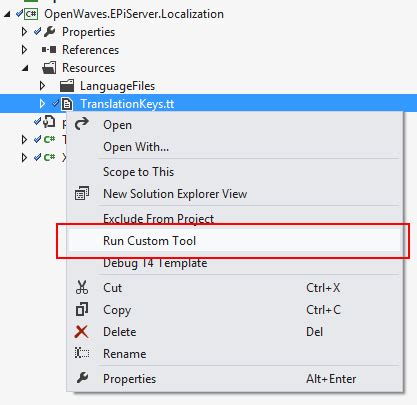417x405 pixels.
Task: Select Scope to This option
Action: (x=139, y=172)
